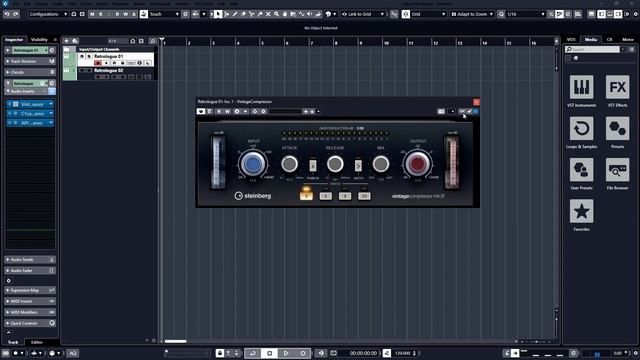Select the Object Selection arrow tool
The height and width of the screenshot is (360, 640).
tap(218, 14)
